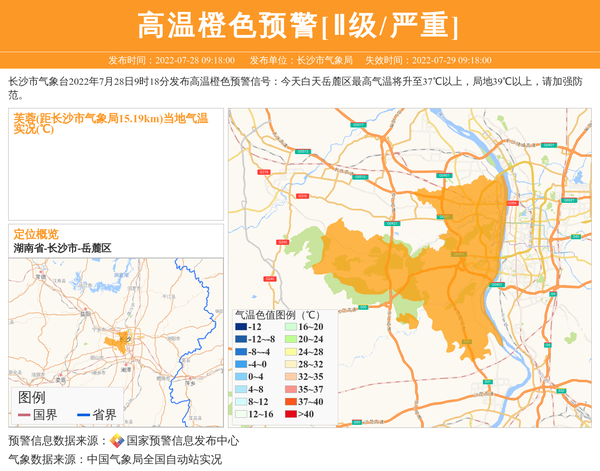Select the 芙蓉 local temperature heading

110,124
